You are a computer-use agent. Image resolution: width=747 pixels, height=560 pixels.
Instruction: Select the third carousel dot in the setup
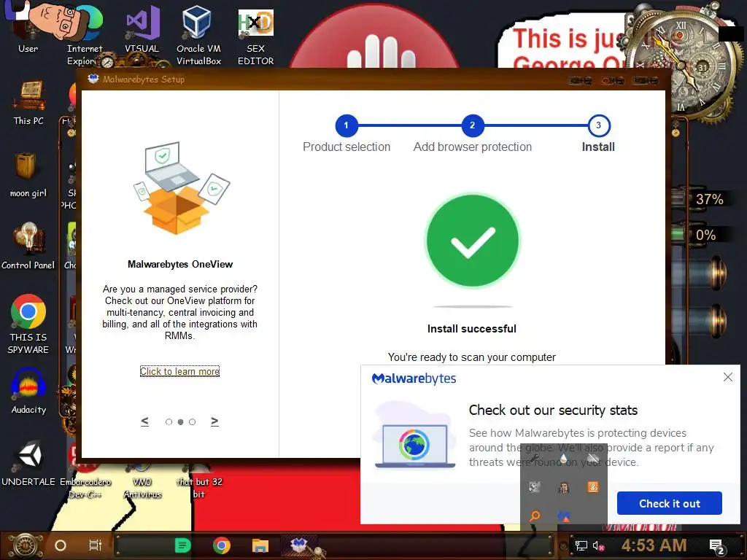point(192,422)
